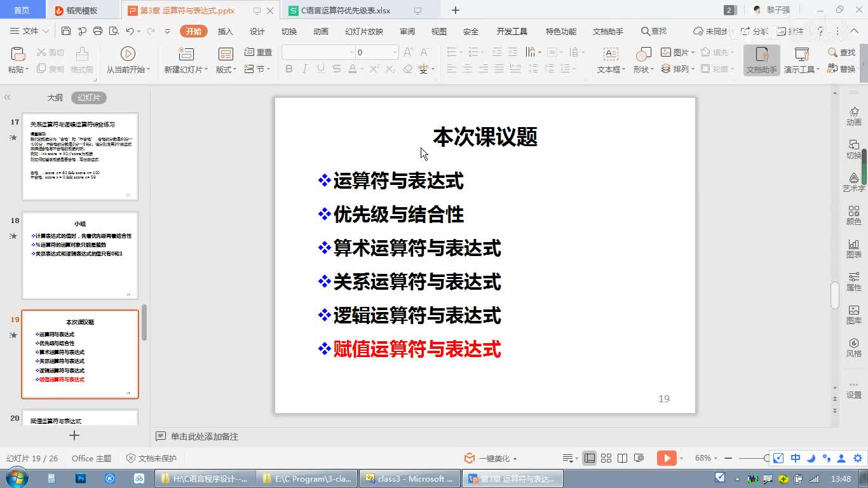
Task: Open the font size dropdown
Action: (x=395, y=53)
